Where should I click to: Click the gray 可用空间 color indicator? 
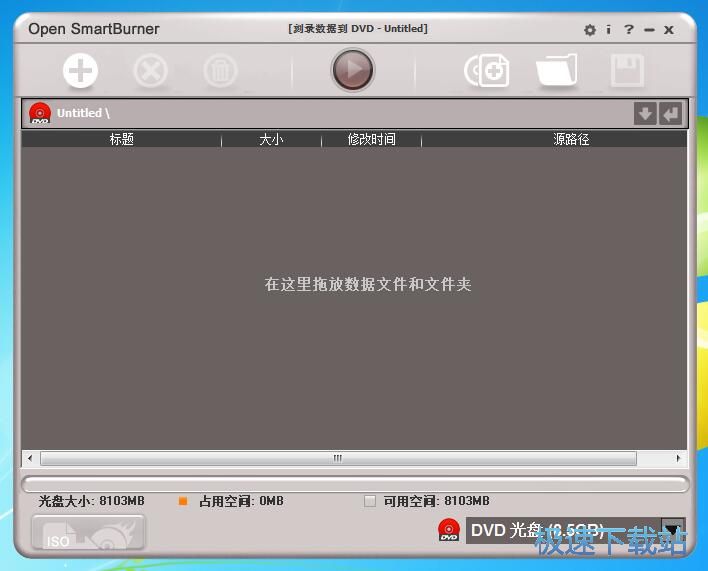(x=370, y=501)
